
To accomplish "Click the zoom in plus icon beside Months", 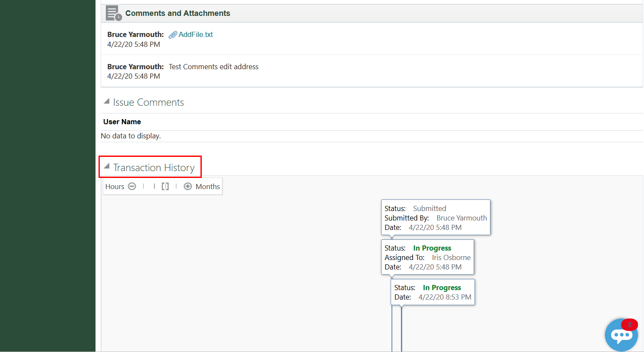I will tap(188, 187).
